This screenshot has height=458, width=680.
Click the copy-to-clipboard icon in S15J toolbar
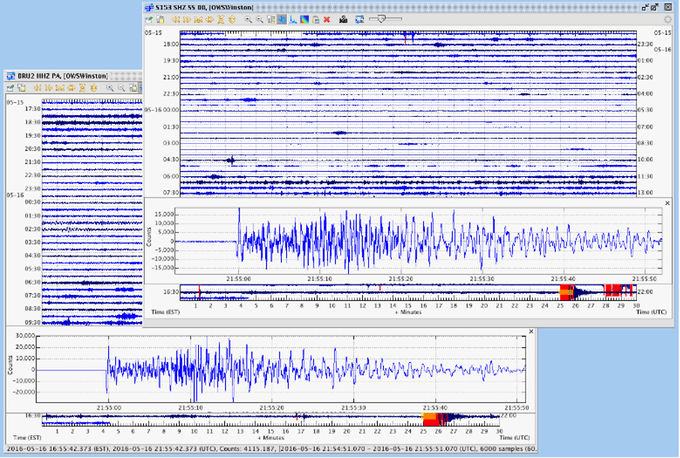[159, 19]
